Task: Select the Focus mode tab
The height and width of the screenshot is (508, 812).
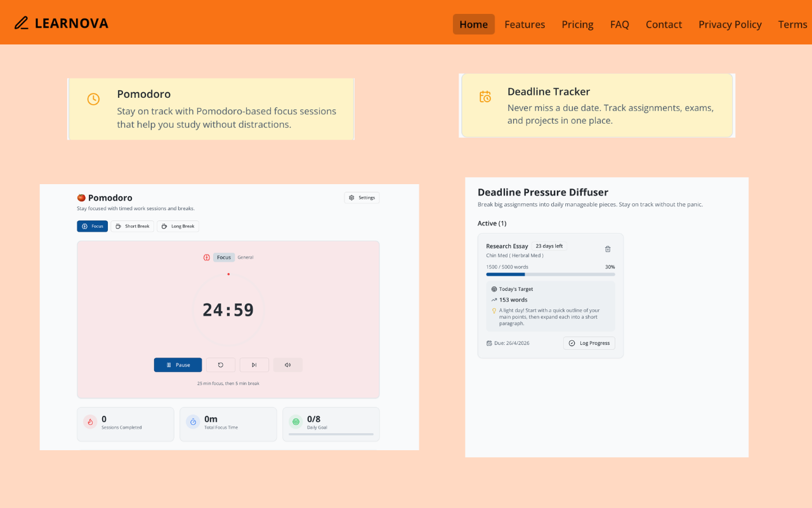Action: 93,226
